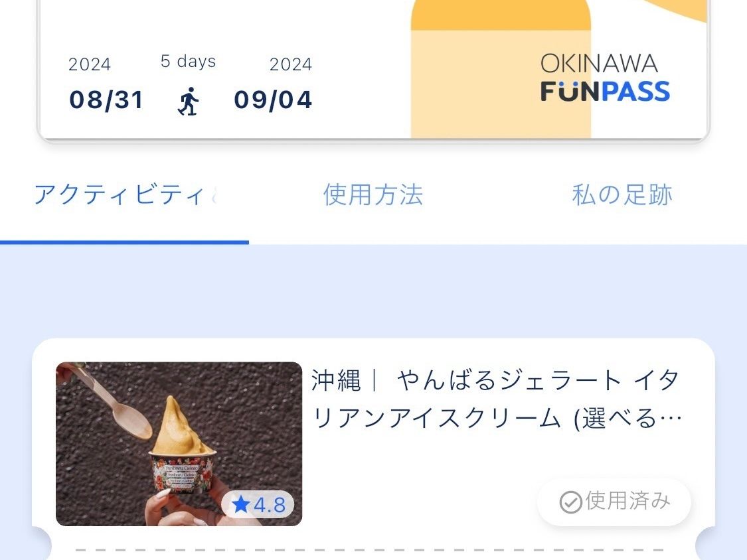This screenshot has width=747, height=560.
Task: Tap the blue star rating icon
Action: (x=241, y=504)
